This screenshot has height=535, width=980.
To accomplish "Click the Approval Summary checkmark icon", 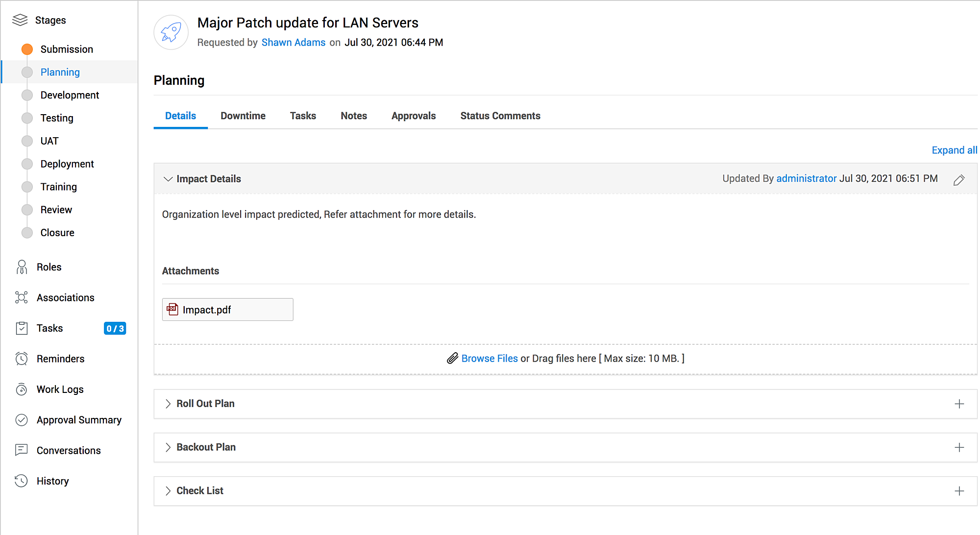I will tap(22, 420).
